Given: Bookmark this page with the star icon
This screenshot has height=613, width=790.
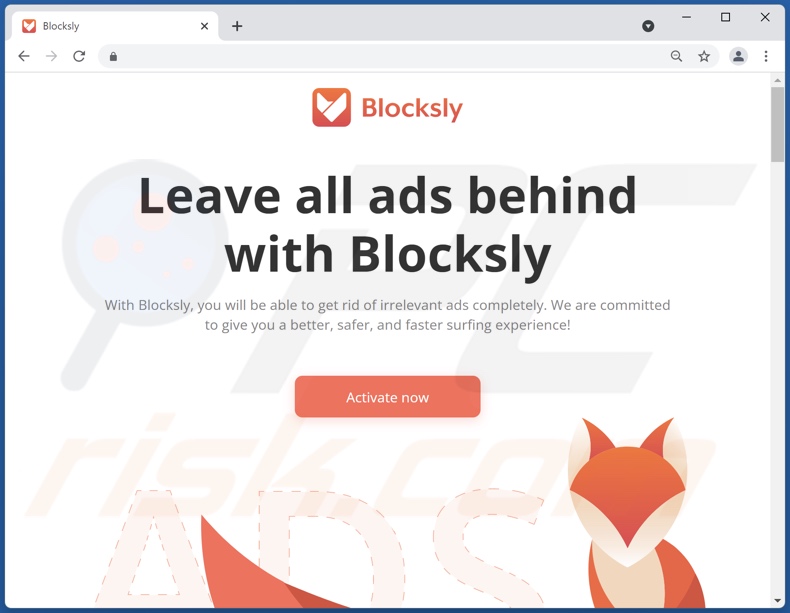Looking at the screenshot, I should (704, 56).
